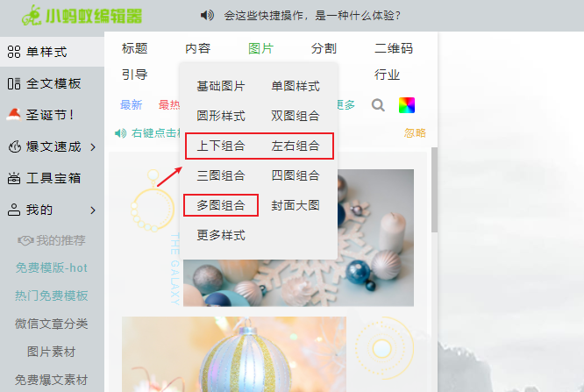The width and height of the screenshot is (584, 392).
Task: Click the style list vertical scrollbar
Action: 434,189
